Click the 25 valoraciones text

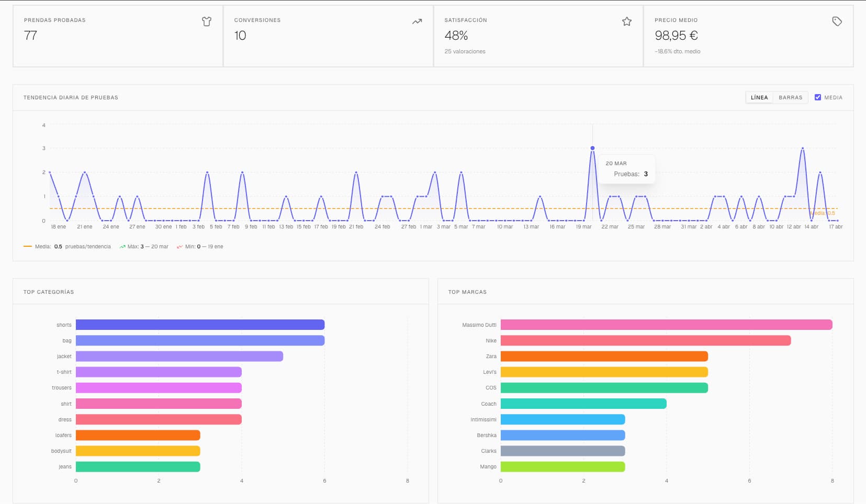pos(465,51)
